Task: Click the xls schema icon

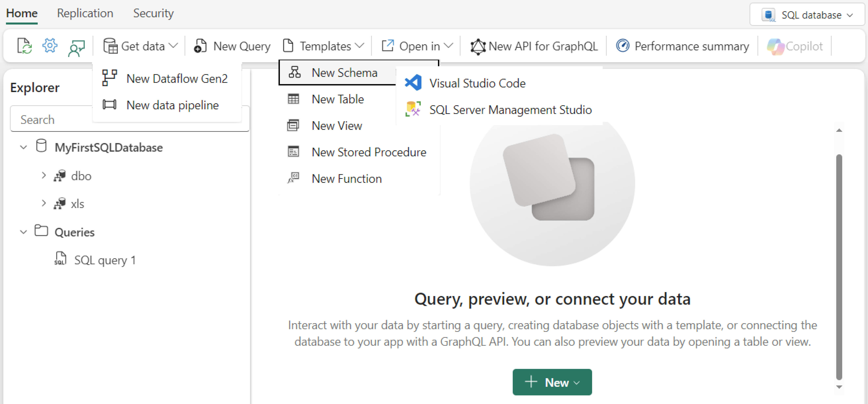Action: pos(60,203)
